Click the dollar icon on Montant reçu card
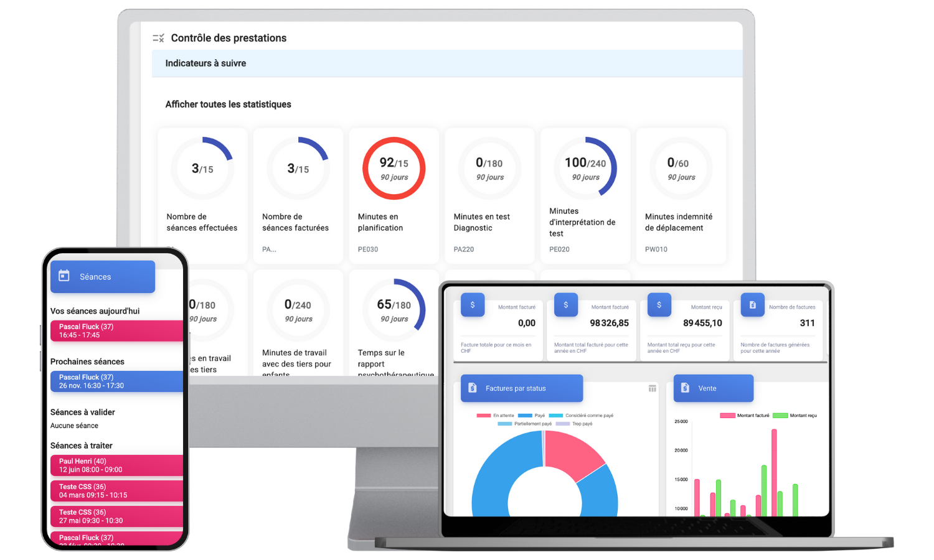 (x=659, y=305)
